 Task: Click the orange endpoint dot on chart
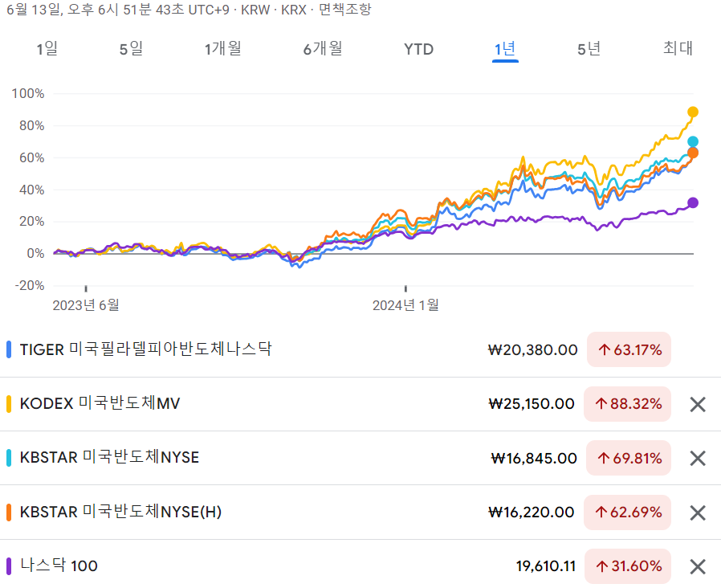[x=692, y=153]
